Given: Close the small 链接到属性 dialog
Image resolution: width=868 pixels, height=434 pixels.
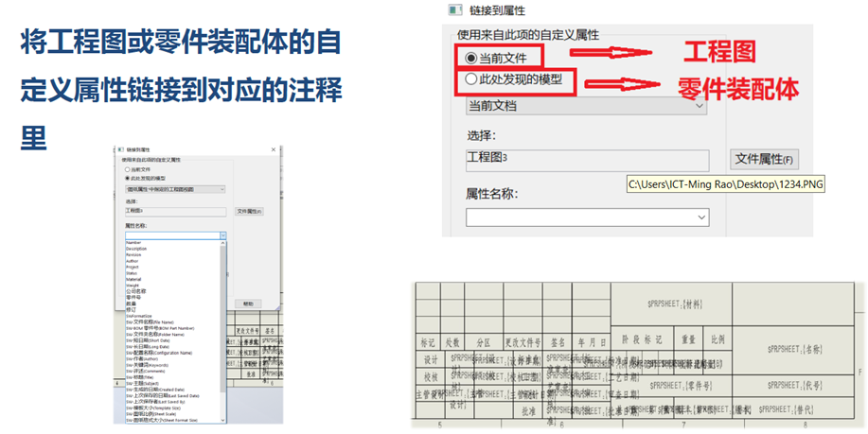Looking at the screenshot, I should coord(273,149).
